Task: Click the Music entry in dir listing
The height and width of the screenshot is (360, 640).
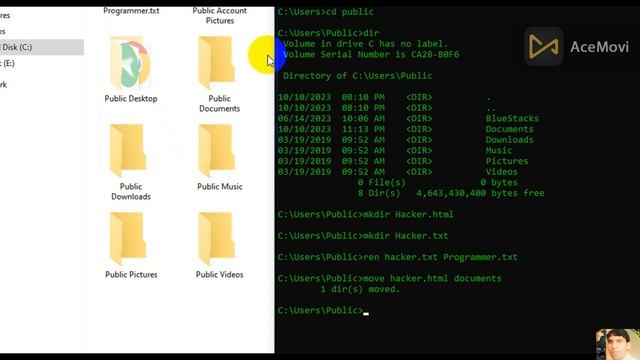Action: [498, 150]
